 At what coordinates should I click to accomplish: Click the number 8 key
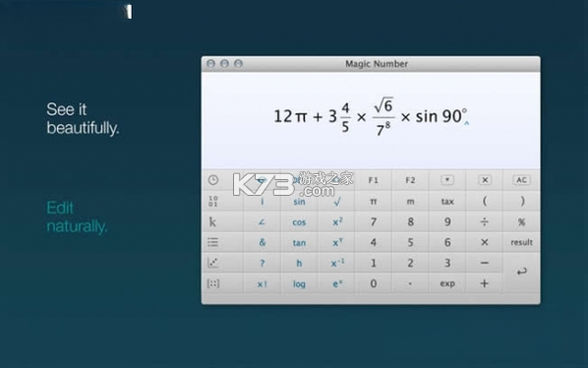[x=410, y=222]
